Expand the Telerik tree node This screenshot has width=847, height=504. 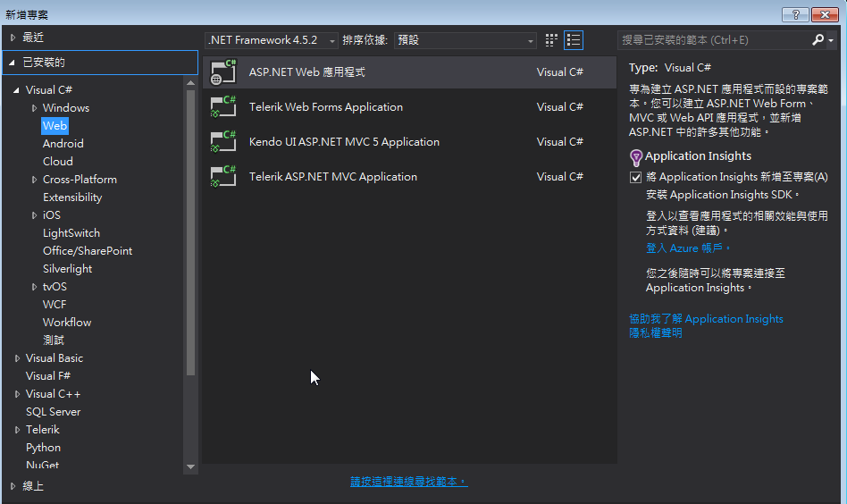(17, 430)
